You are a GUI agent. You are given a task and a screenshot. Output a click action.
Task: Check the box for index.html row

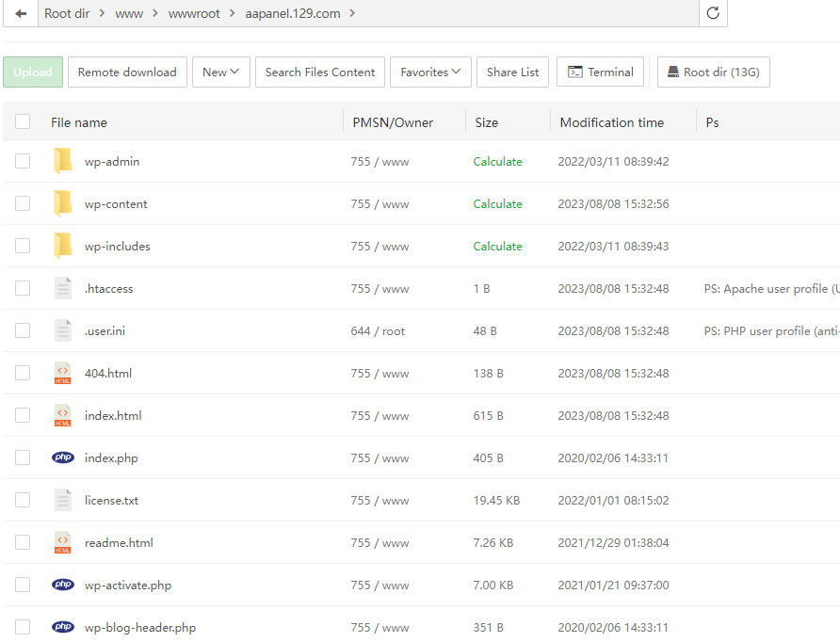click(x=23, y=415)
